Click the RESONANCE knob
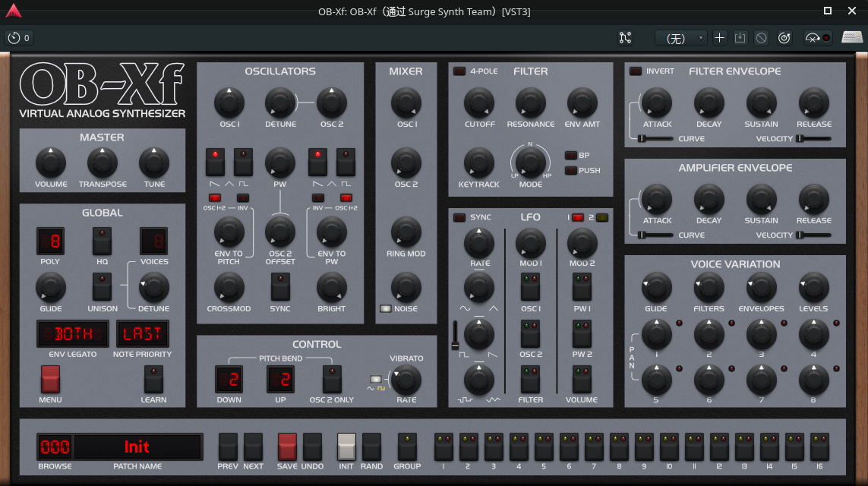The width and height of the screenshot is (868, 486). coord(530,103)
